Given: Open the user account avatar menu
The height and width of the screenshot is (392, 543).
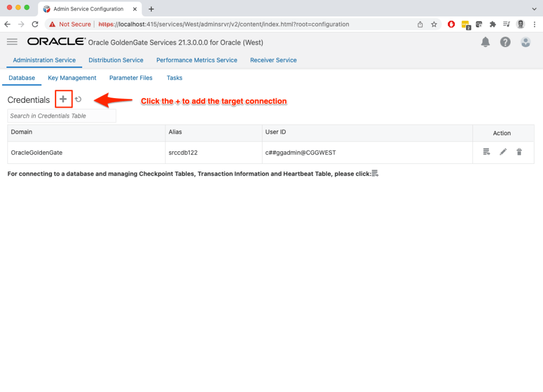Looking at the screenshot, I should pos(526,42).
